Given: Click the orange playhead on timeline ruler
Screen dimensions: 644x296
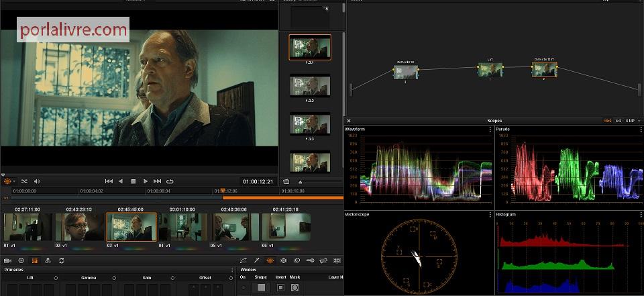Looking at the screenshot, I should coord(223,191).
